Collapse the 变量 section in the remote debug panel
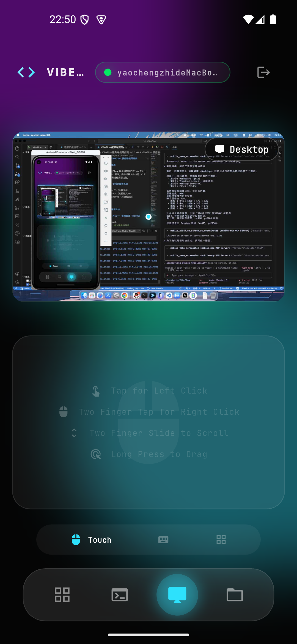Viewport: 297px width, 644px height. tap(26, 152)
